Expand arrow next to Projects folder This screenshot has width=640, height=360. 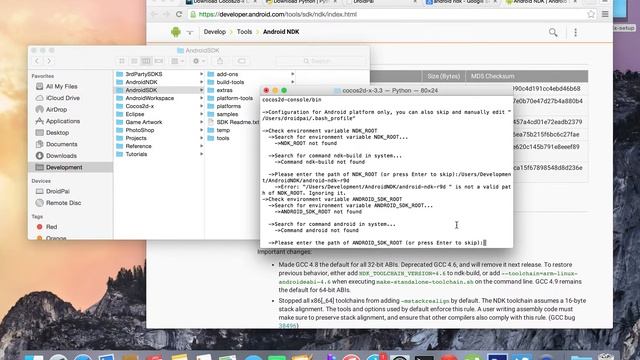tap(201, 138)
